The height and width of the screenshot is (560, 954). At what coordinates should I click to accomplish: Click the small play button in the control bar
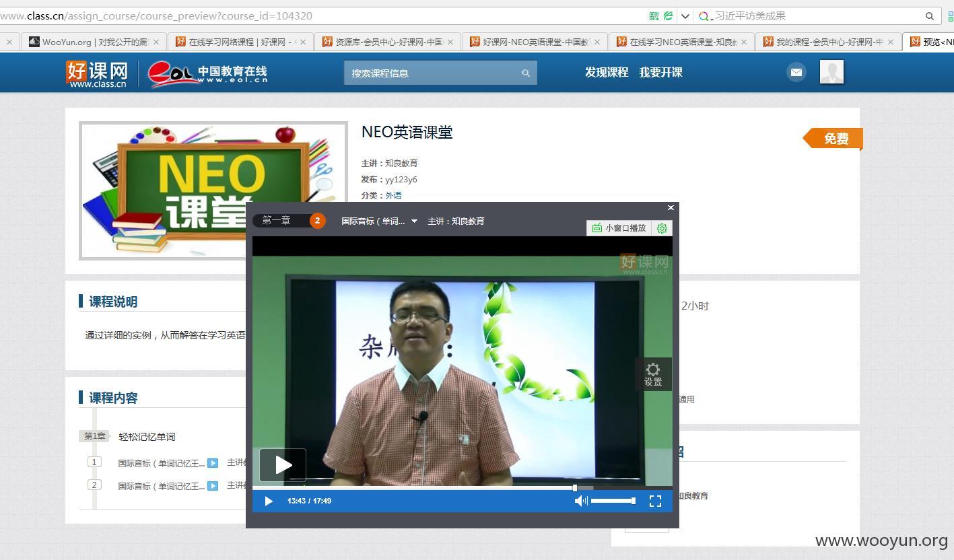click(x=269, y=501)
